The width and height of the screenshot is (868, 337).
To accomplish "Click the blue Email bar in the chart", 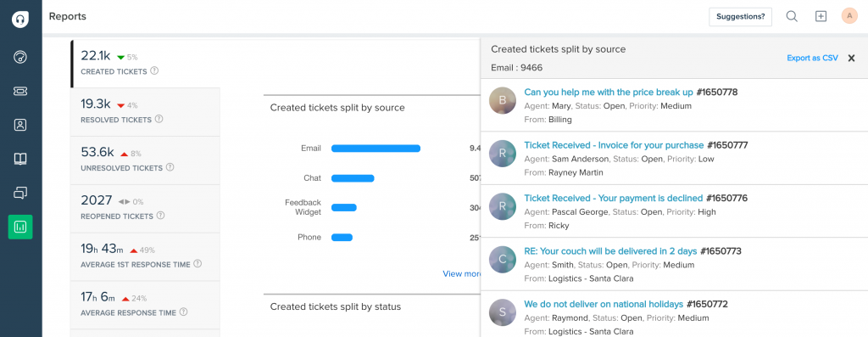I will tap(376, 149).
